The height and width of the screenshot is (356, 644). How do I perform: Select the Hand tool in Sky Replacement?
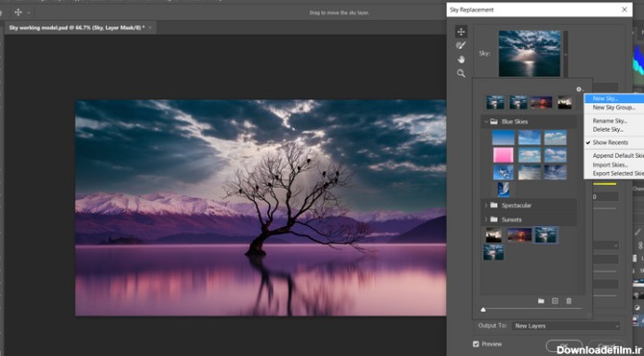[460, 60]
